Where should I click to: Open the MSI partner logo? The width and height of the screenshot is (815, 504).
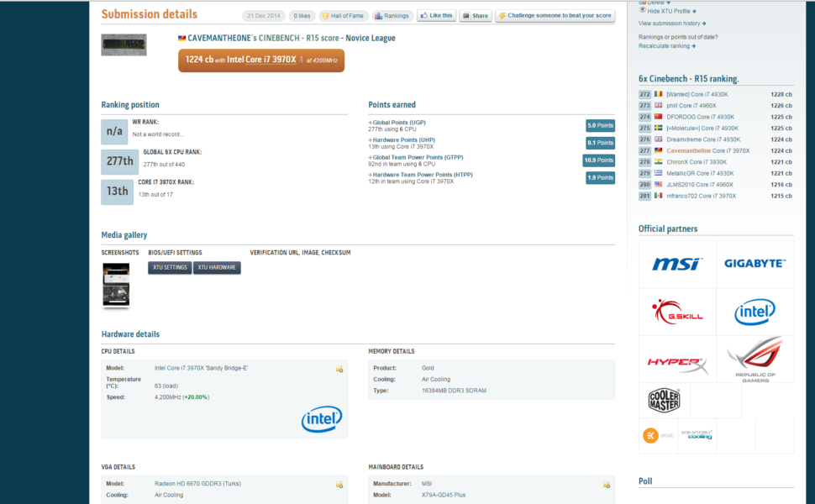(677, 264)
